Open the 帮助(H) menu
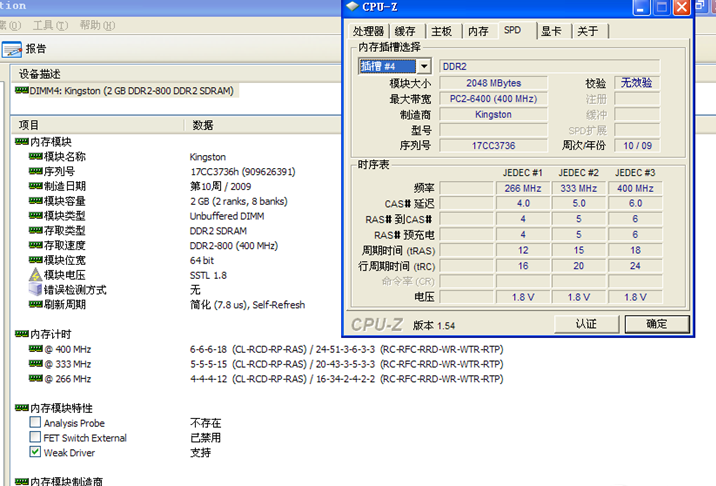 (94, 24)
